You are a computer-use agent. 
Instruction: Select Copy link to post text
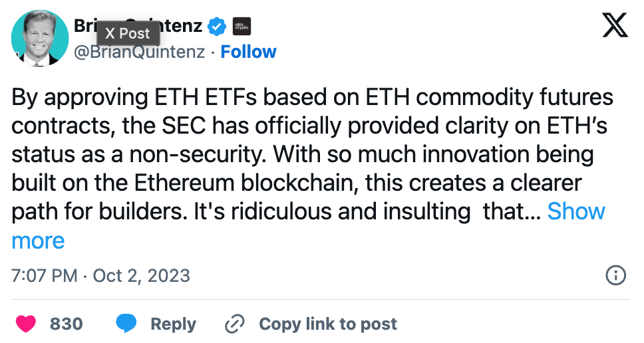point(327,324)
